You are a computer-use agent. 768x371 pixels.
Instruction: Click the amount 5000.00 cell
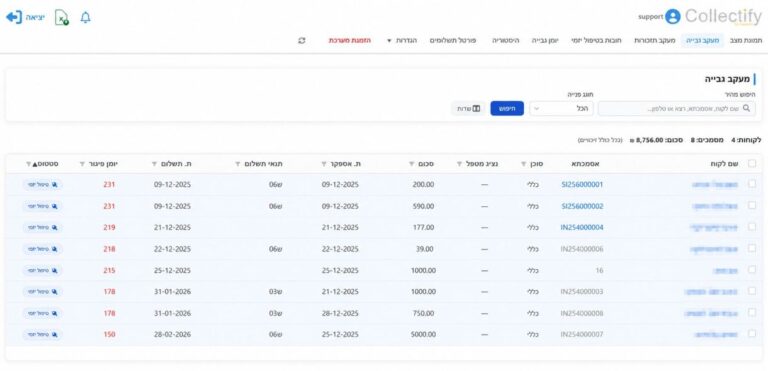423,334
